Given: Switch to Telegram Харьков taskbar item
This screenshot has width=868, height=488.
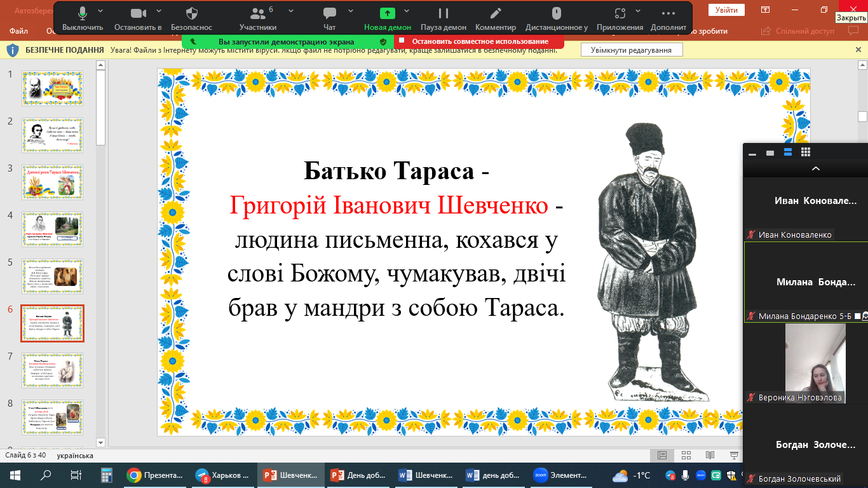Looking at the screenshot, I should pyautogui.click(x=222, y=475).
